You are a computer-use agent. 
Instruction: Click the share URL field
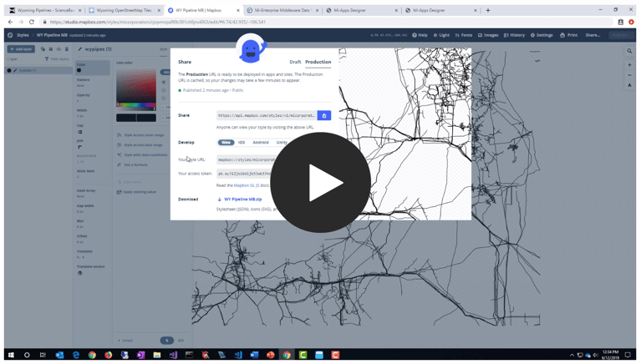point(267,115)
